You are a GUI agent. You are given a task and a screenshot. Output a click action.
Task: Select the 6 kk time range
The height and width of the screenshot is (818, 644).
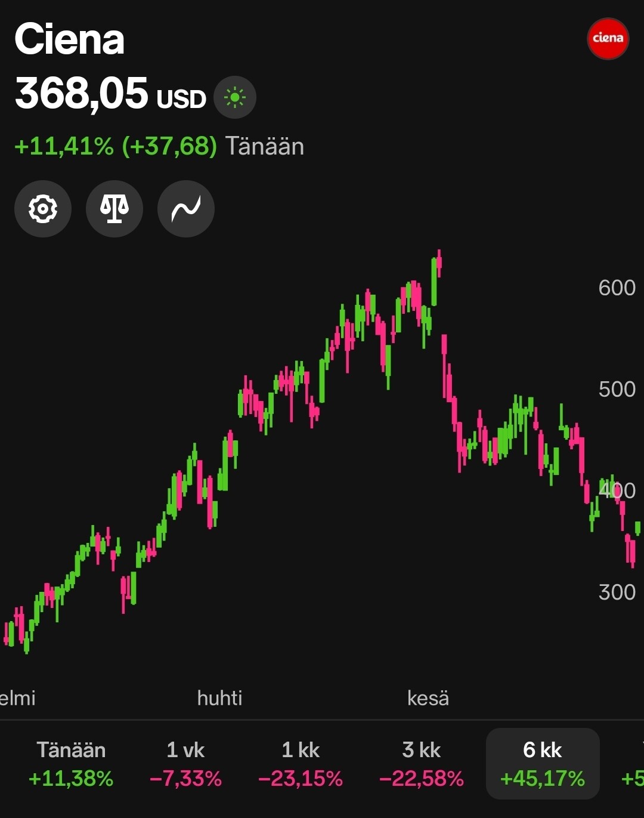click(543, 764)
